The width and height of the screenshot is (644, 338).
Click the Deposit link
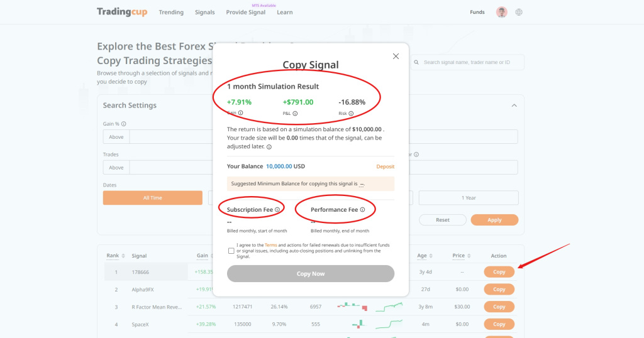(x=385, y=166)
